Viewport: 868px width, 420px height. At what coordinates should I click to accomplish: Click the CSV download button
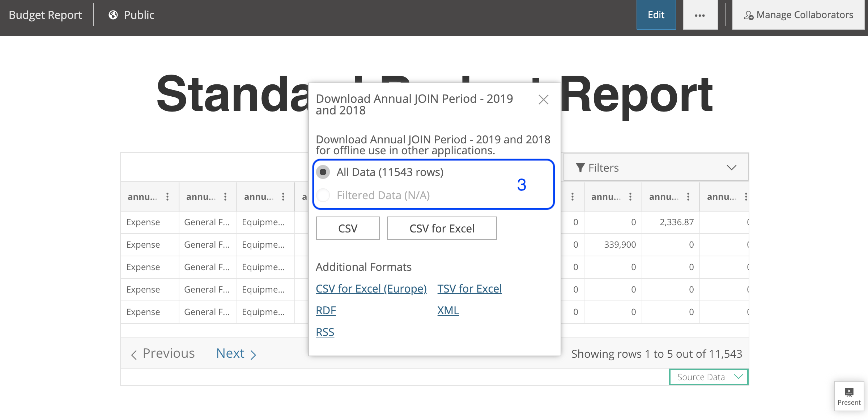(348, 228)
